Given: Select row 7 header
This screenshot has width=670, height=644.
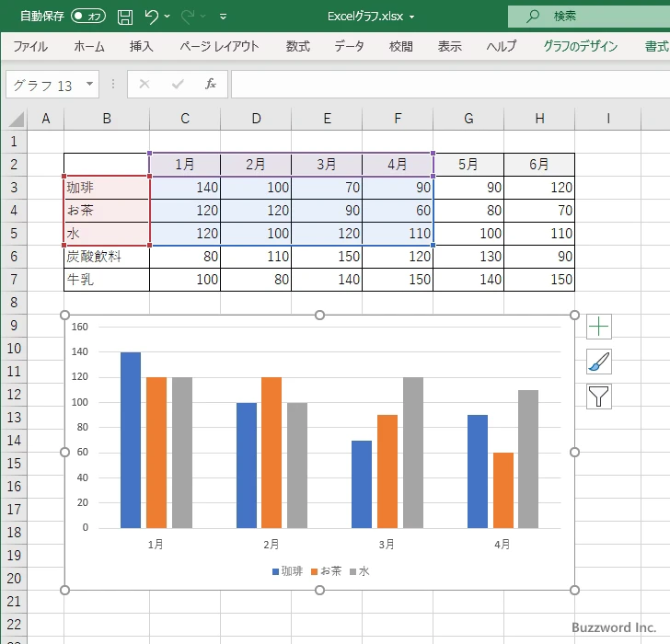Looking at the screenshot, I should [x=14, y=280].
